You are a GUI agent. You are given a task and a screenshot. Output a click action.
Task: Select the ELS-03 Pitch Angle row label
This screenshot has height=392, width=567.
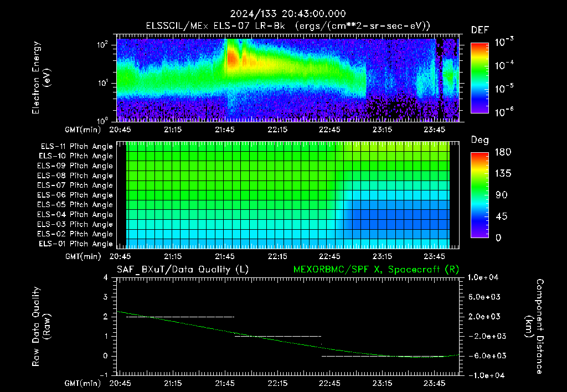coord(75,225)
